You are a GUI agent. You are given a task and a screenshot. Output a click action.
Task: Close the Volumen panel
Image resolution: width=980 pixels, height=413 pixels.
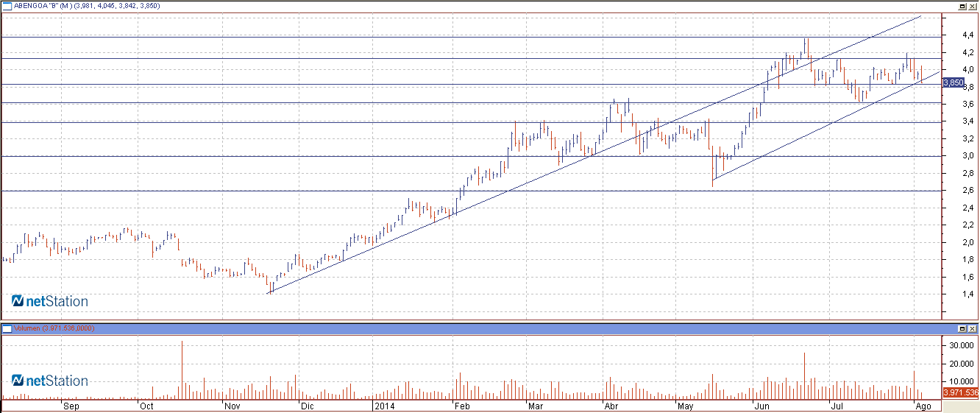coord(973,328)
